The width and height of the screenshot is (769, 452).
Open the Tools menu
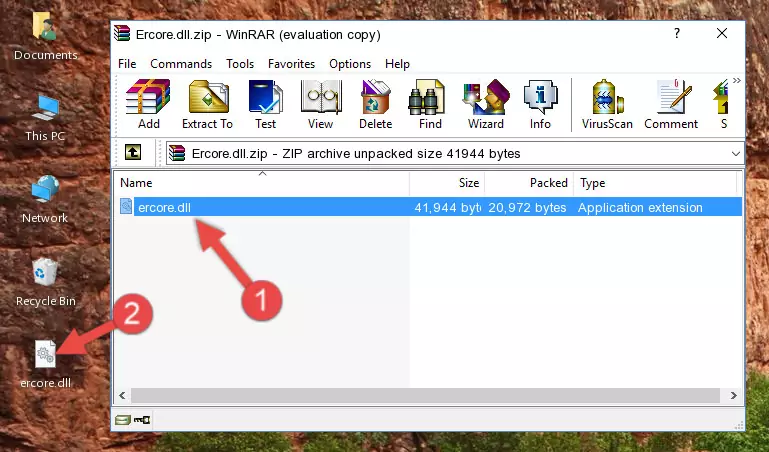pos(240,64)
